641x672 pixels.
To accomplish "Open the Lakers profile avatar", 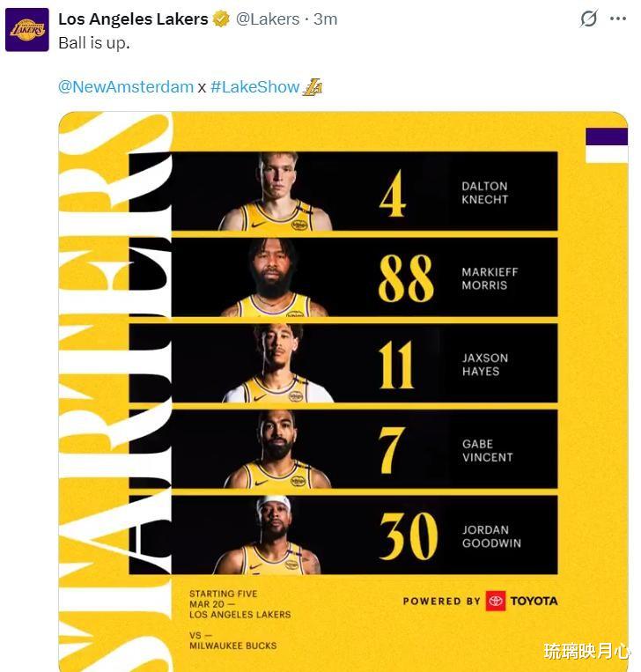I will [26, 29].
